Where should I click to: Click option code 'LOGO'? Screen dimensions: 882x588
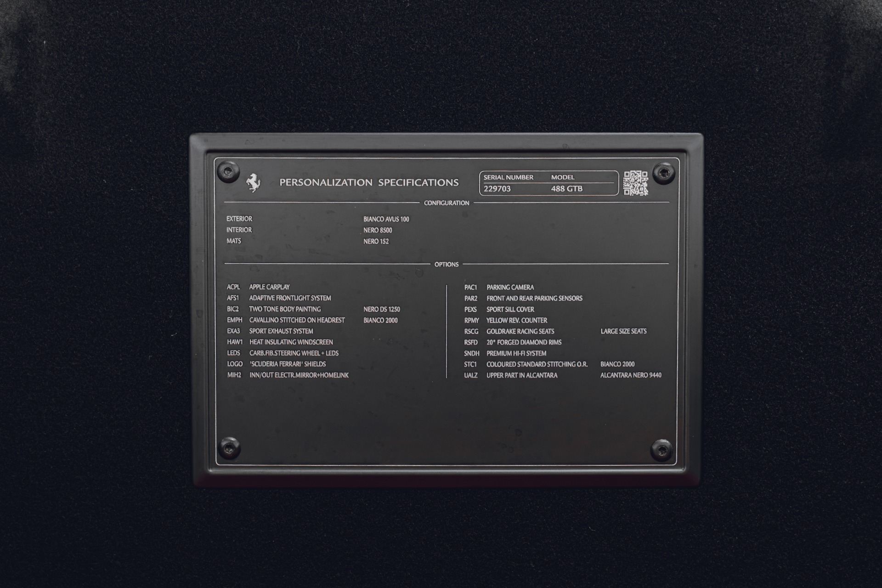(235, 364)
